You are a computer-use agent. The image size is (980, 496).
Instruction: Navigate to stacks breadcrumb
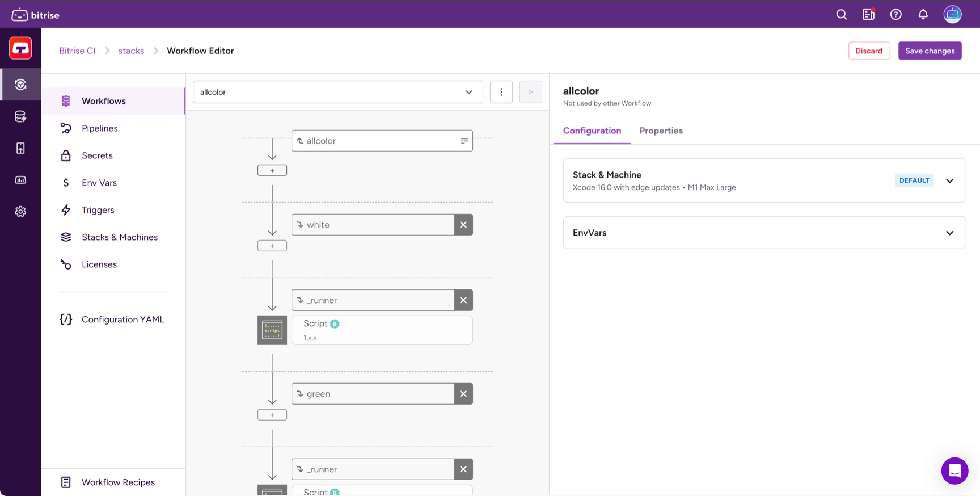click(x=131, y=51)
